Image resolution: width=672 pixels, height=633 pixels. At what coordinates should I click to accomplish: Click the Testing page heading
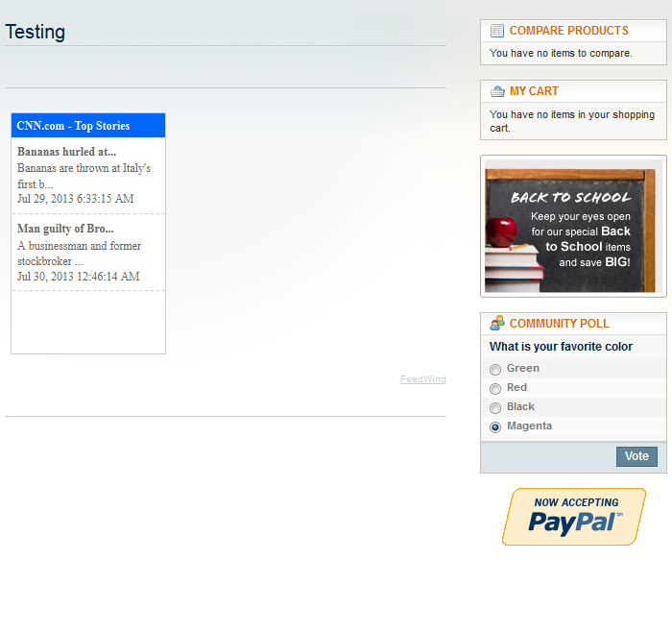(x=36, y=32)
